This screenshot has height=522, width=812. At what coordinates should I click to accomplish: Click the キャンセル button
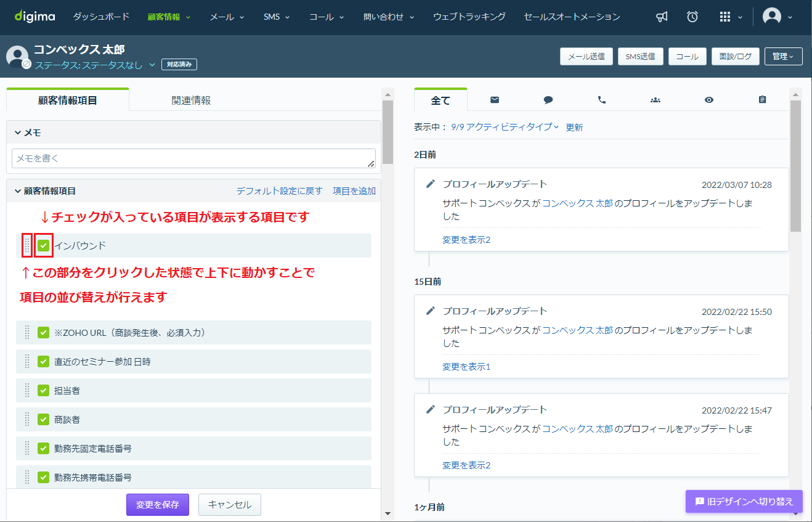(230, 505)
